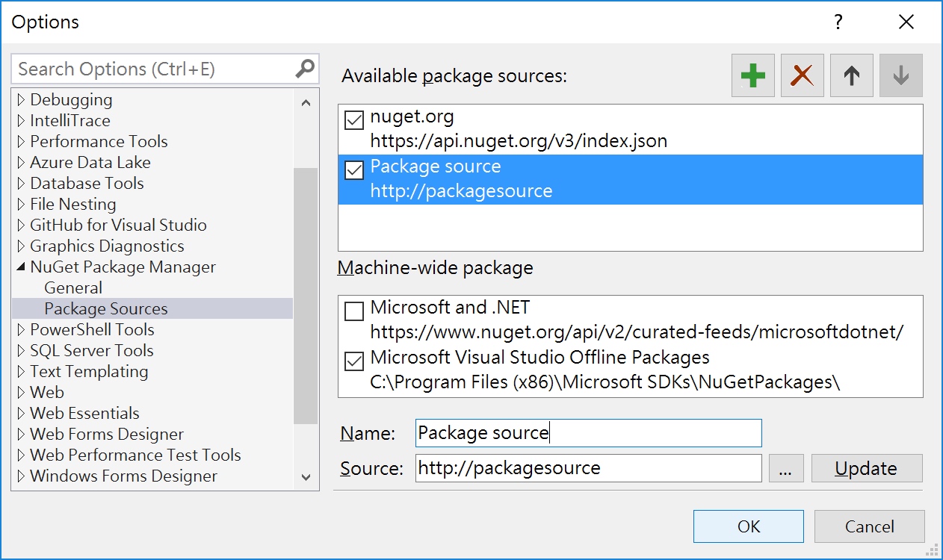The image size is (943, 560).
Task: Expand the SQL Server Tools node
Action: [20, 350]
